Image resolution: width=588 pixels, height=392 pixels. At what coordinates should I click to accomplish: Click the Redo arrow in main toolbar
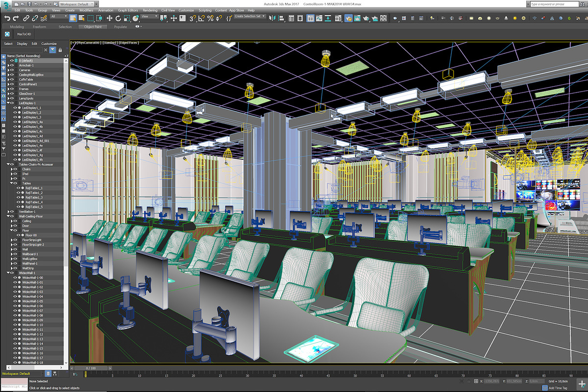click(16, 18)
